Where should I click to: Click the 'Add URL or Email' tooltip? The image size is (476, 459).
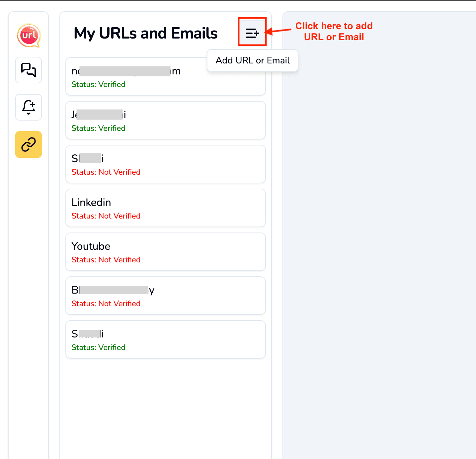(x=253, y=60)
